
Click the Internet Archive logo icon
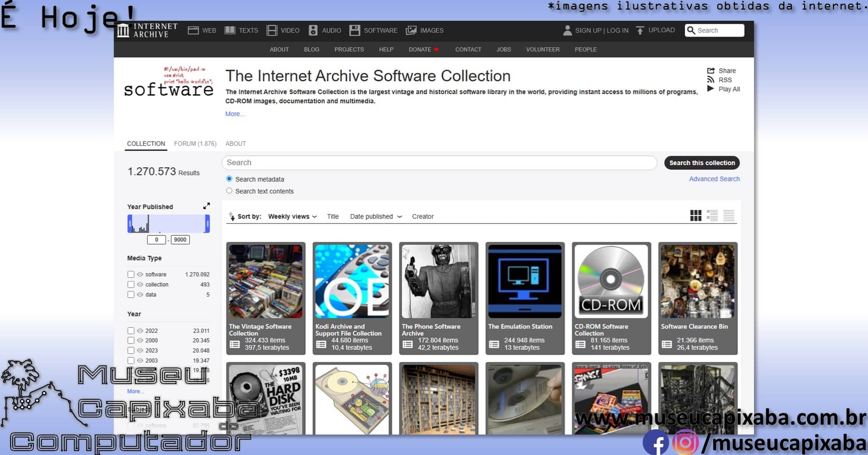(123, 31)
